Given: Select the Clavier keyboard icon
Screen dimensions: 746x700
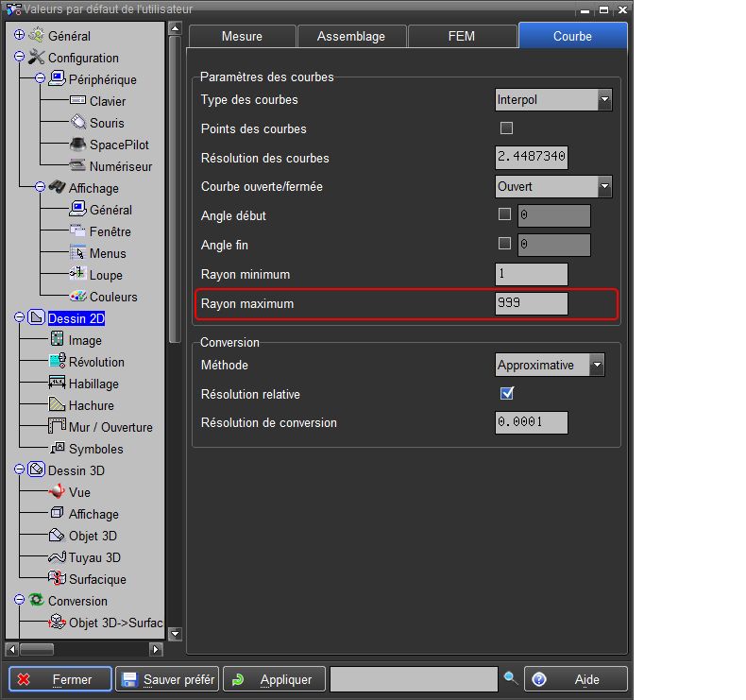Looking at the screenshot, I should [77, 101].
